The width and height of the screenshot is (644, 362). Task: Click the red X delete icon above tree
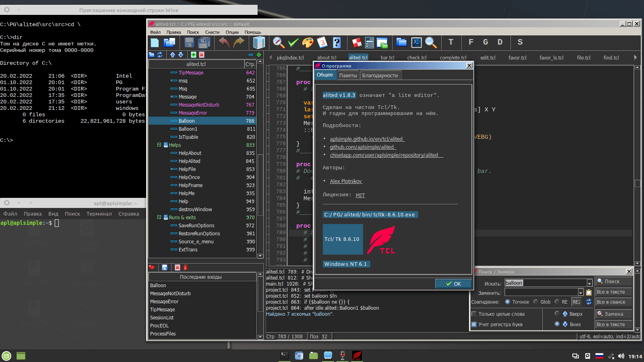point(202,55)
